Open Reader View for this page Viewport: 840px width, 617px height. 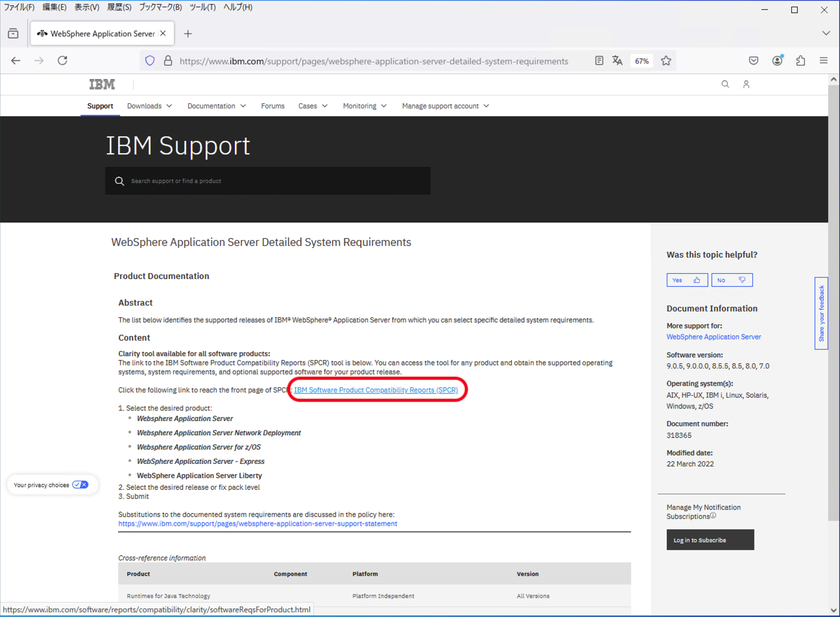pyautogui.click(x=598, y=60)
